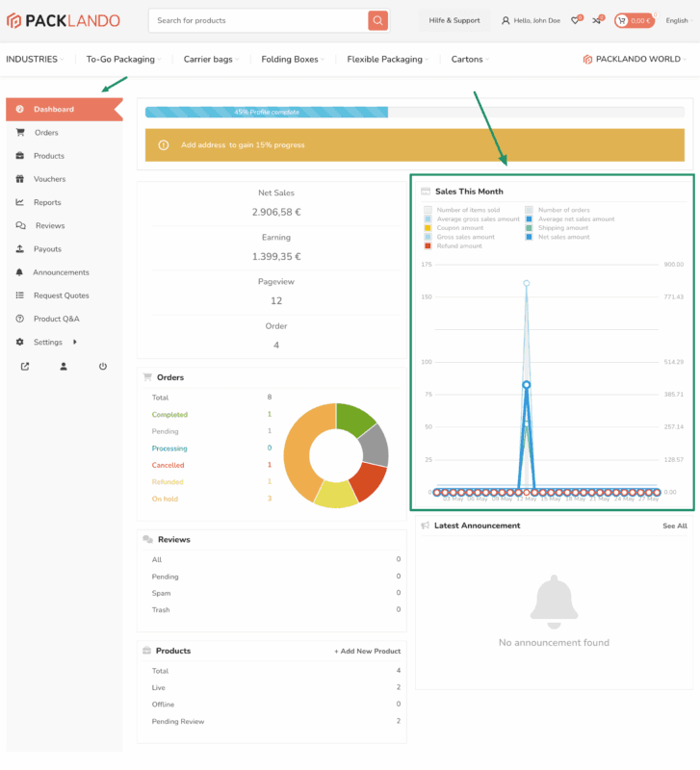The image size is (700, 770).
Task: Expand the Carrier bags dropdown
Action: point(211,60)
